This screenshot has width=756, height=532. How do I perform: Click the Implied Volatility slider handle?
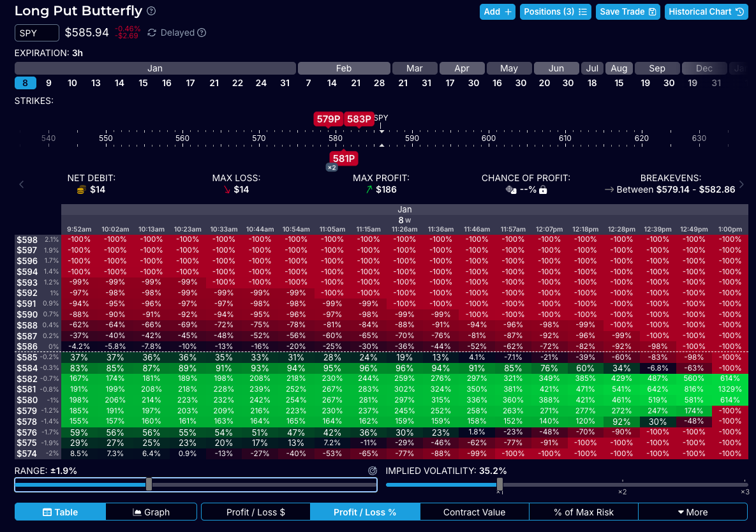click(498, 484)
